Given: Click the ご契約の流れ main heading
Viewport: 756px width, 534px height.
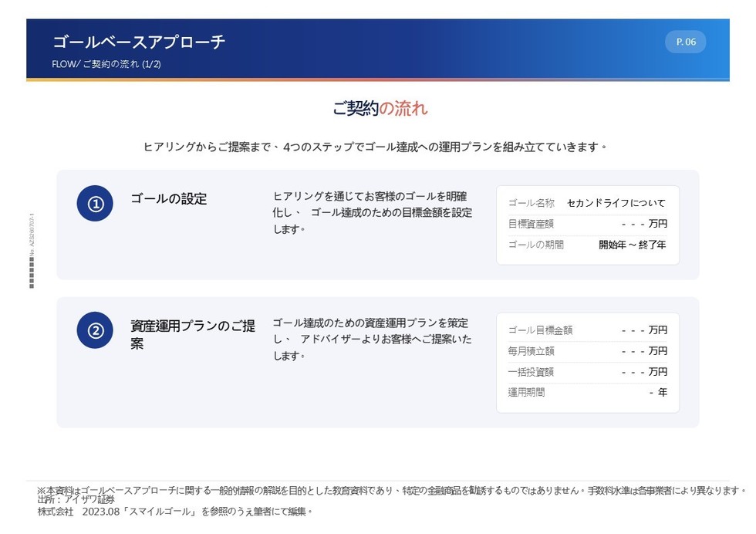Looking at the screenshot, I should 380,108.
